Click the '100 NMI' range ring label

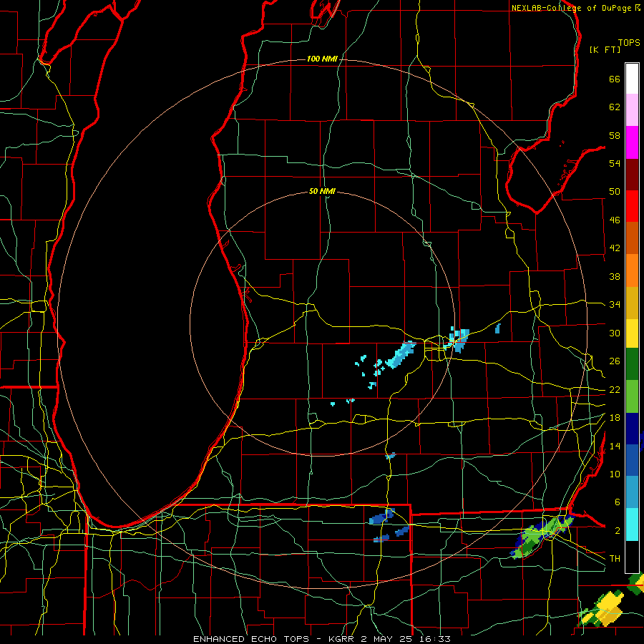322,59
